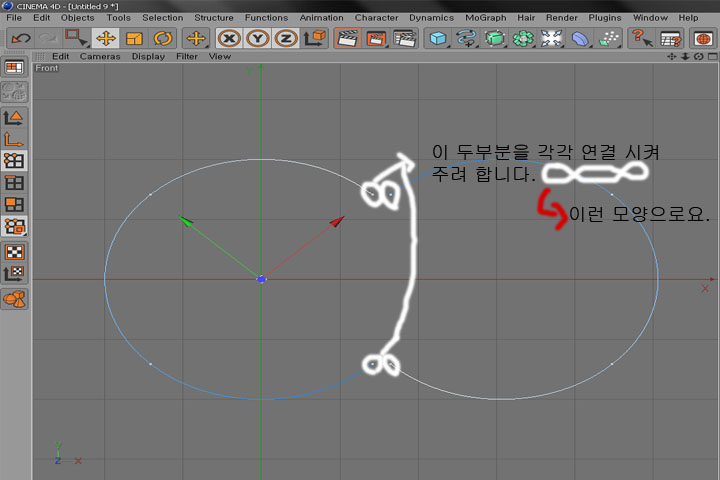Select the Move tool in top toolbar

tap(106, 38)
